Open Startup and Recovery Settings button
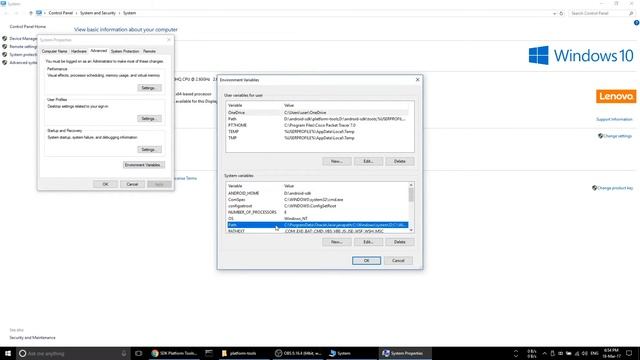Viewport: 640px width, 360px height. 149,149
